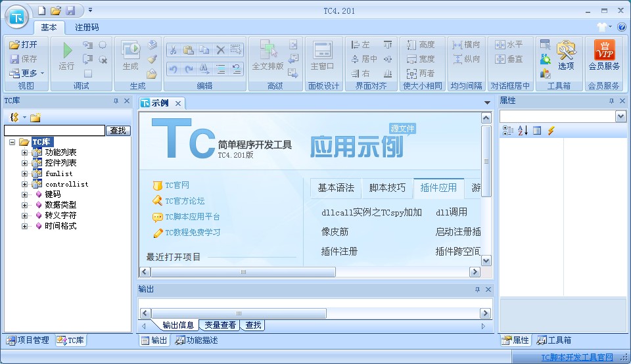Open 功能描述 bottom tab

[197, 340]
